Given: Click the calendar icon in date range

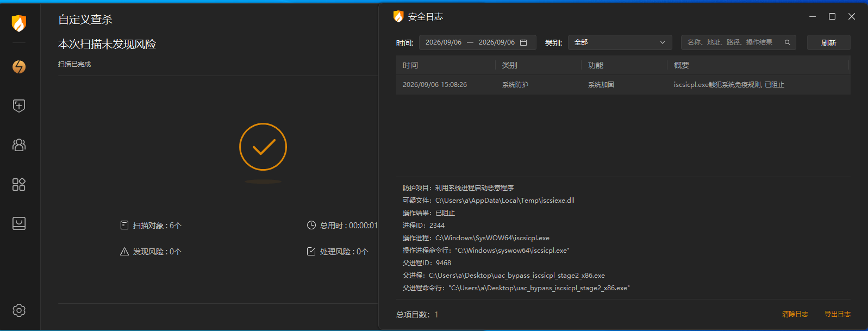Looking at the screenshot, I should click(523, 42).
